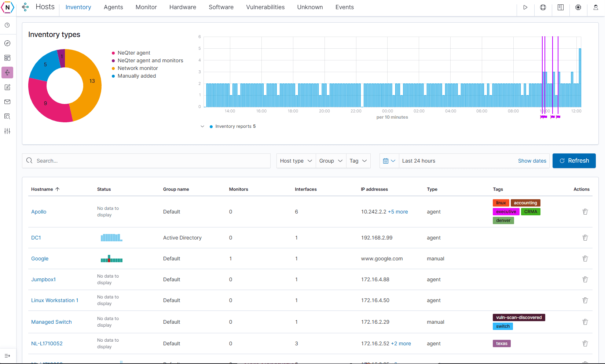Click the compass Discover icon in sidebar
The height and width of the screenshot is (364, 605).
[x=7, y=43]
